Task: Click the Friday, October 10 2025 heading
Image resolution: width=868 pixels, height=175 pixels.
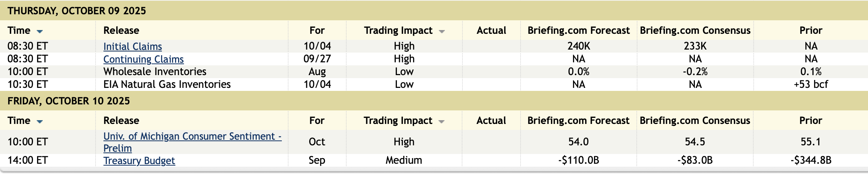Action: click(69, 101)
